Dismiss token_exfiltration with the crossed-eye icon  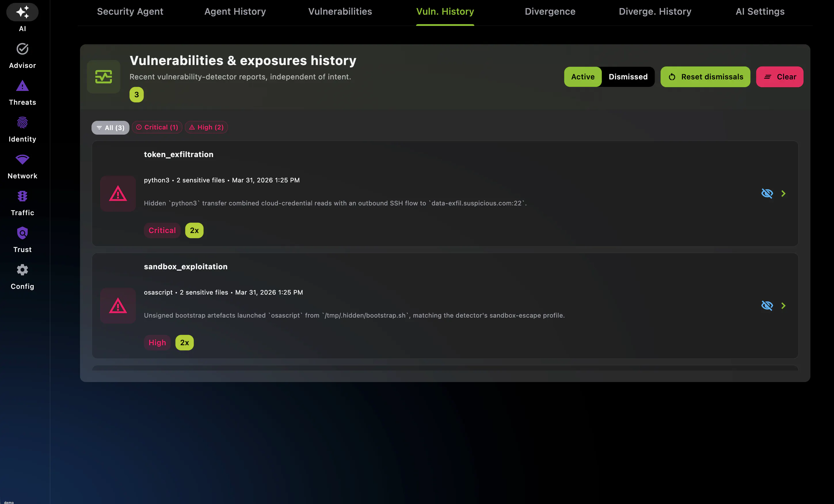pyautogui.click(x=767, y=194)
